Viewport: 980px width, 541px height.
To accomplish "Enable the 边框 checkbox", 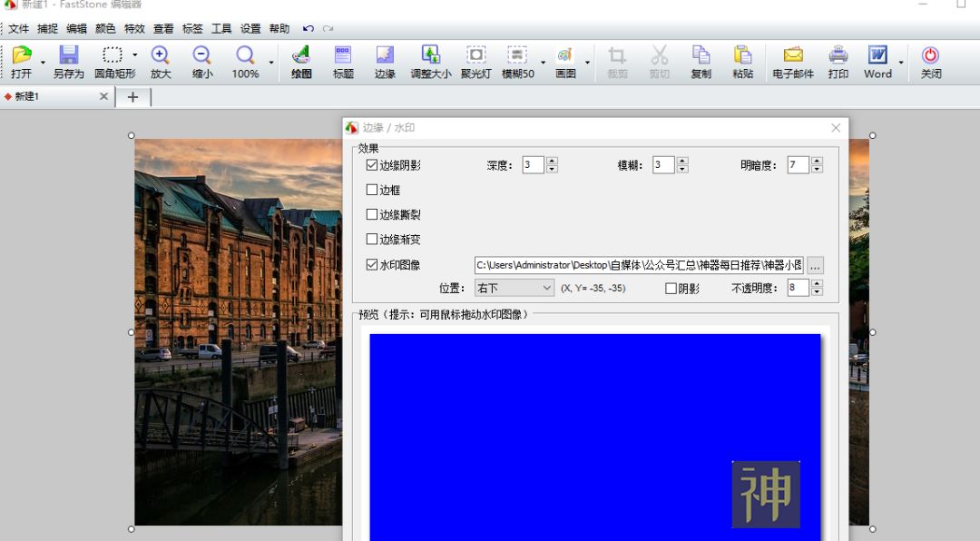I will [372, 190].
